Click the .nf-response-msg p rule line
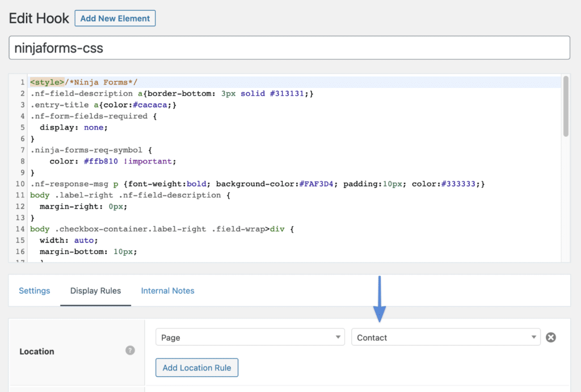581x392 pixels. (x=170, y=184)
